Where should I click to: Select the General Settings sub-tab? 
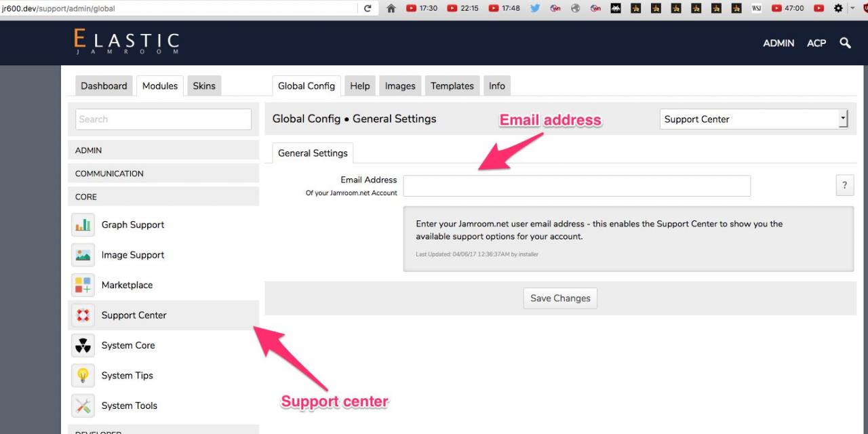click(313, 153)
